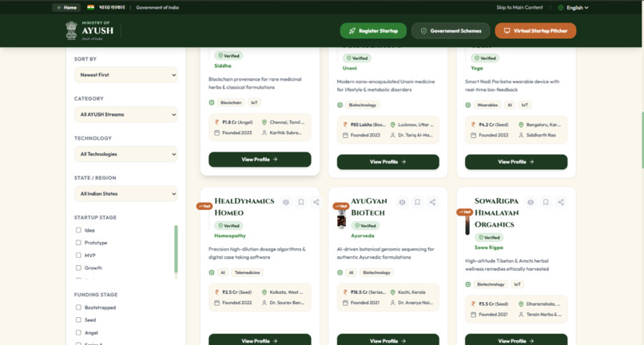The height and width of the screenshot is (345, 644).
Task: Bookmark the AyuGyan BioTech startup
Action: [x=417, y=202]
